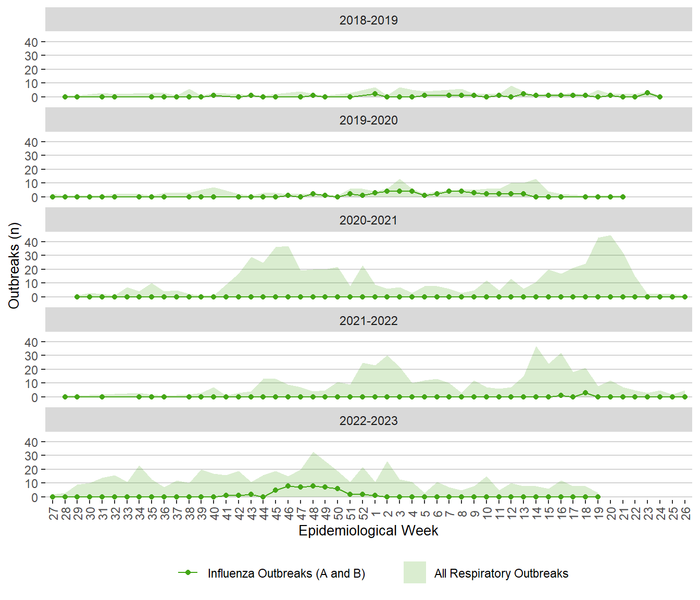Click the "All Respiratory Outbreaks" legend text
This screenshot has height=600, width=700.
[x=501, y=573]
